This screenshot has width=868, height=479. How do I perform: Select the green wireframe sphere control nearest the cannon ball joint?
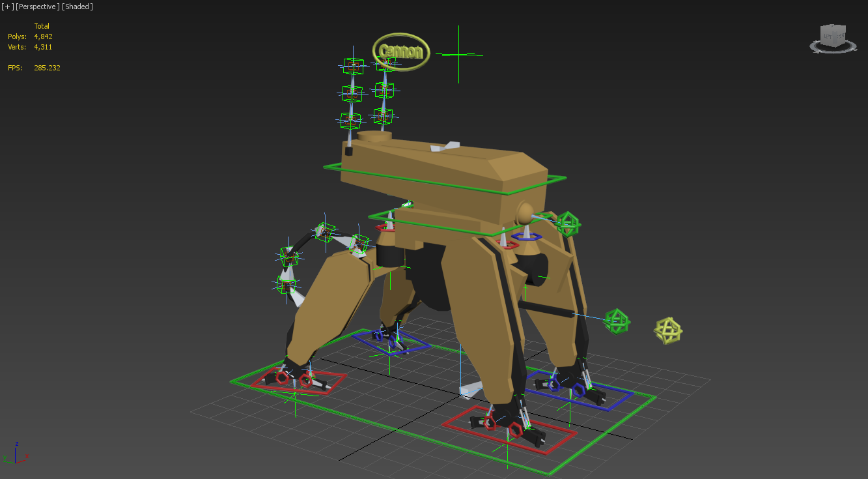[x=567, y=224]
